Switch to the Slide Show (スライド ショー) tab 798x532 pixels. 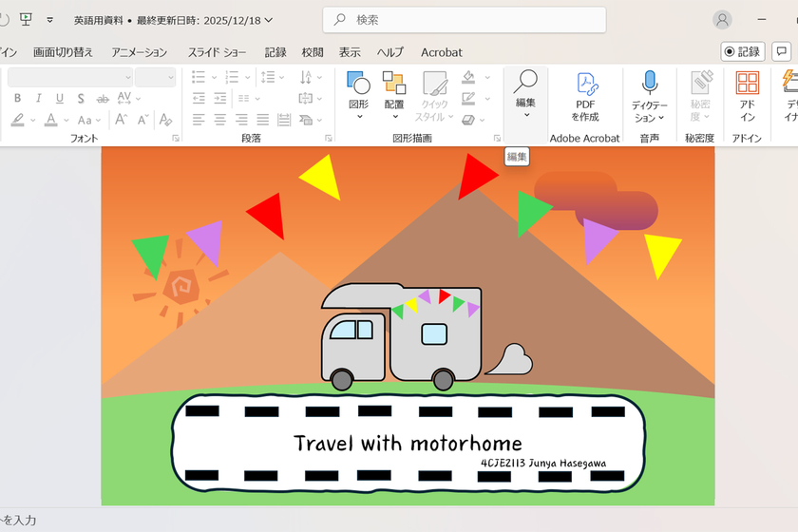click(217, 52)
